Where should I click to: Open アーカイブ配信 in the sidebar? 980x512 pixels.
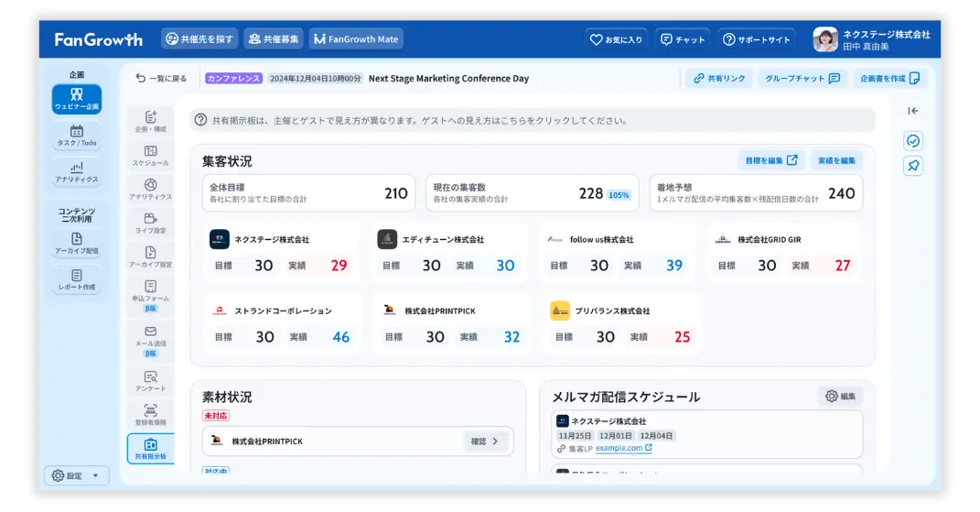(76, 244)
